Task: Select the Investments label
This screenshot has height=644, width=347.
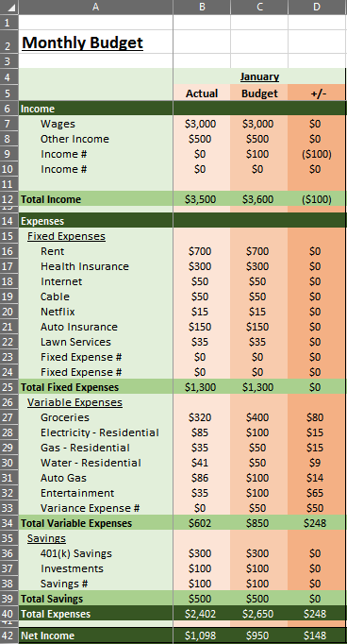Action: [72, 568]
